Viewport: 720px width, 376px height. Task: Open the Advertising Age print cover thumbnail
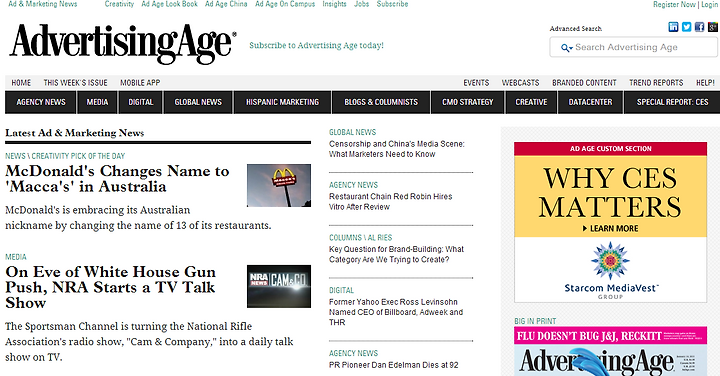coord(610,351)
